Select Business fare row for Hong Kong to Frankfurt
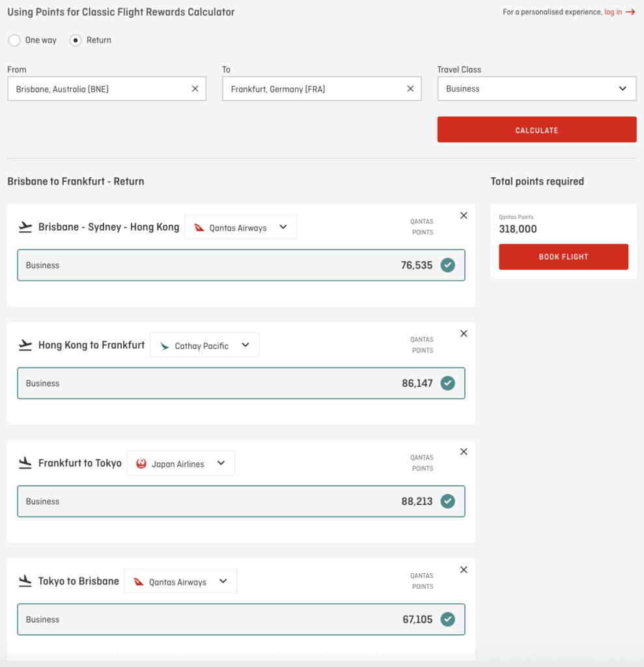Image resolution: width=644 pixels, height=667 pixels. pyautogui.click(x=241, y=383)
